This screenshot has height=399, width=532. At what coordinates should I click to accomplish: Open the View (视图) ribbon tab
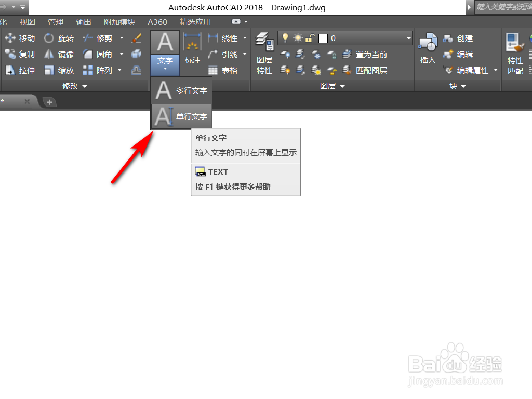tap(28, 22)
